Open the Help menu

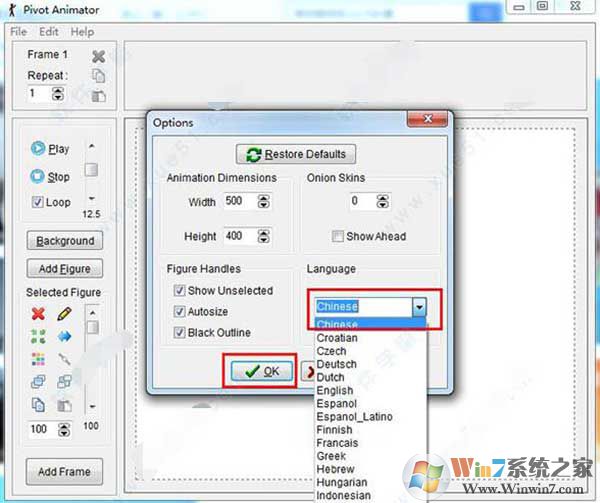pos(82,32)
